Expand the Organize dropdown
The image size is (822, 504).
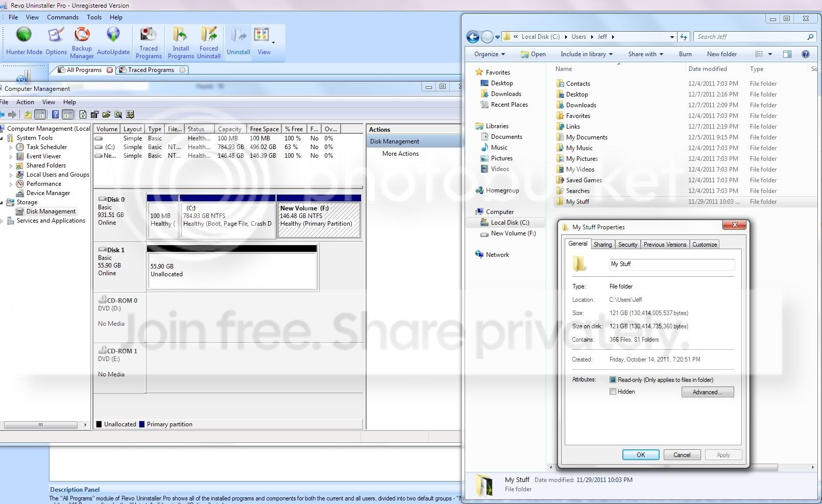point(489,54)
